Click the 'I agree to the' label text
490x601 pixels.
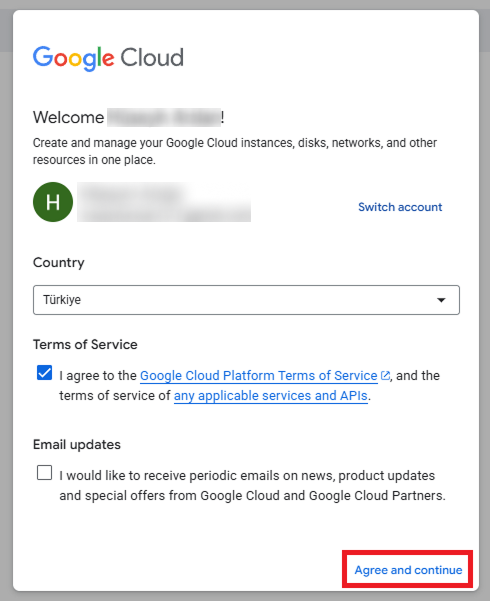tap(98, 376)
